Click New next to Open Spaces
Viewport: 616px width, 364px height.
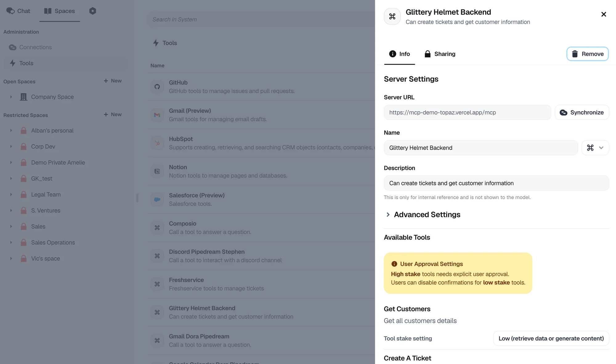tap(113, 81)
